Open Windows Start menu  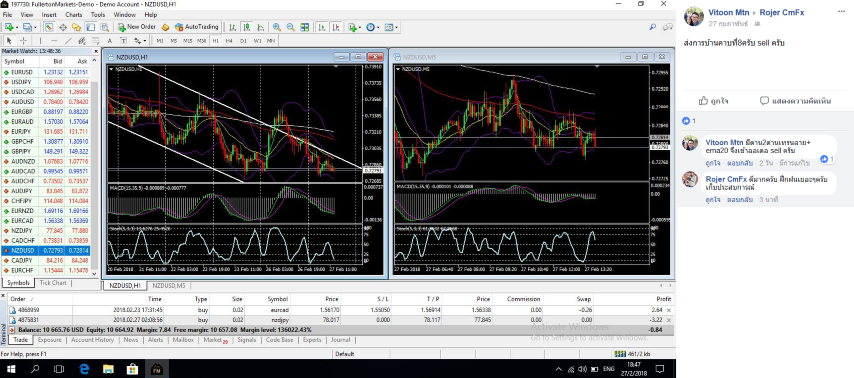coord(11,369)
